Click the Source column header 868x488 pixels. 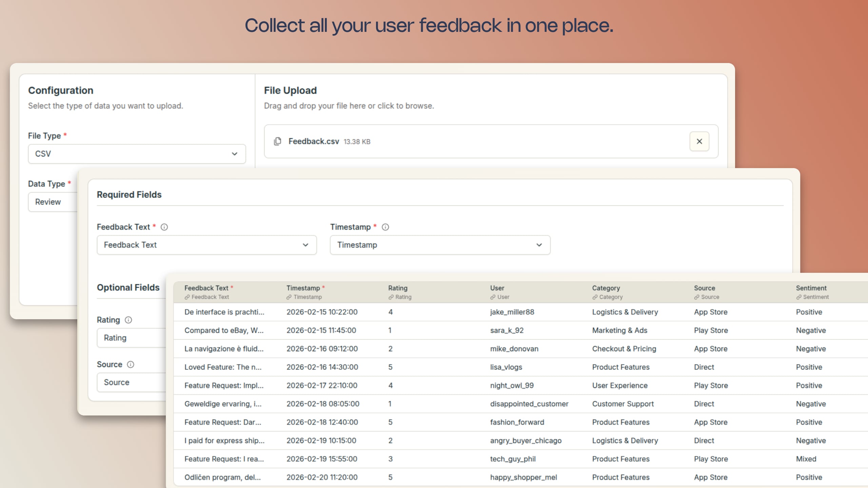click(704, 288)
